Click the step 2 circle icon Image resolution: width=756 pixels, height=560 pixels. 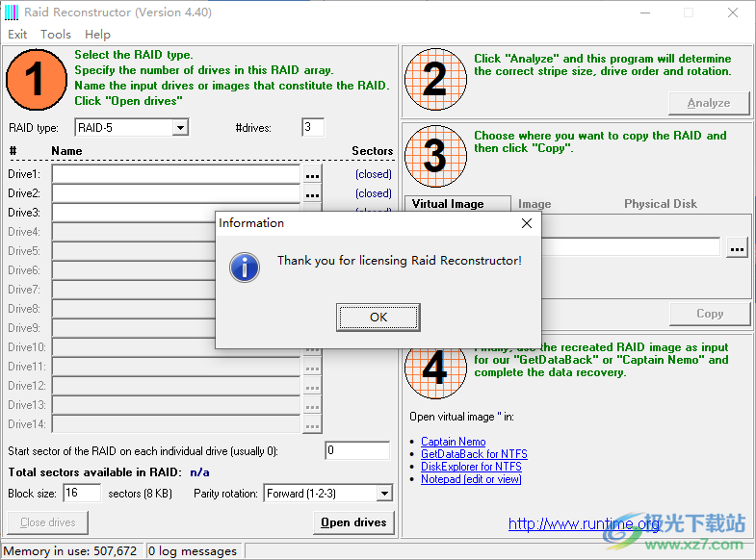pos(435,79)
